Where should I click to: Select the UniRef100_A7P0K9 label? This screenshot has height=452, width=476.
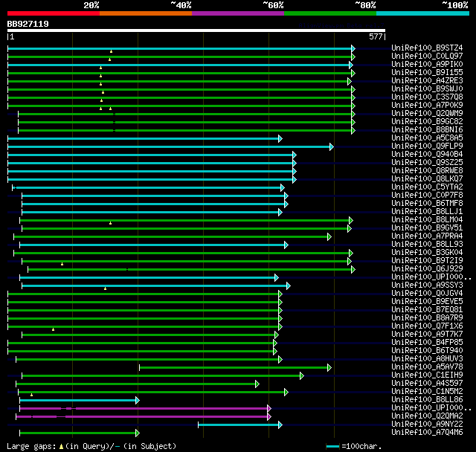[x=427, y=106]
